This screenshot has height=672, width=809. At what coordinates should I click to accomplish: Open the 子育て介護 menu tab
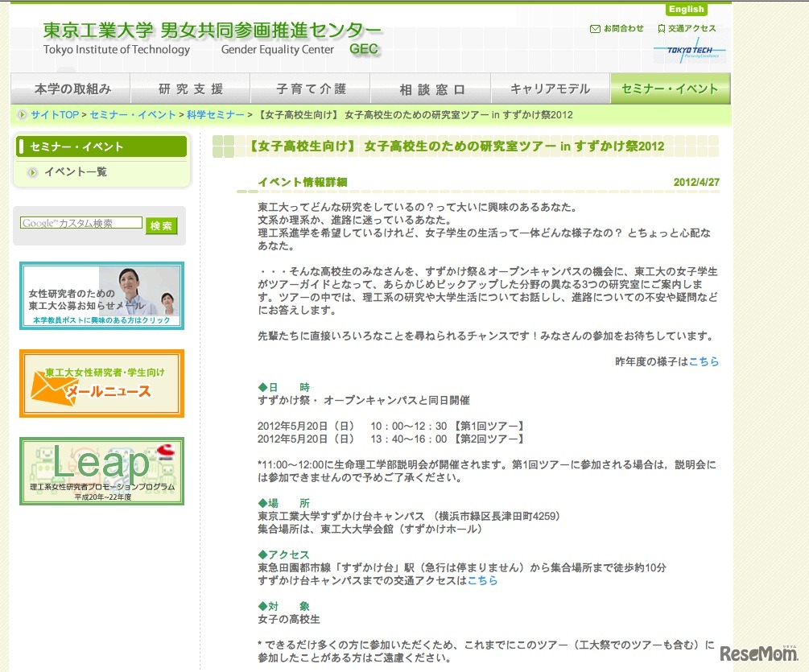click(311, 89)
